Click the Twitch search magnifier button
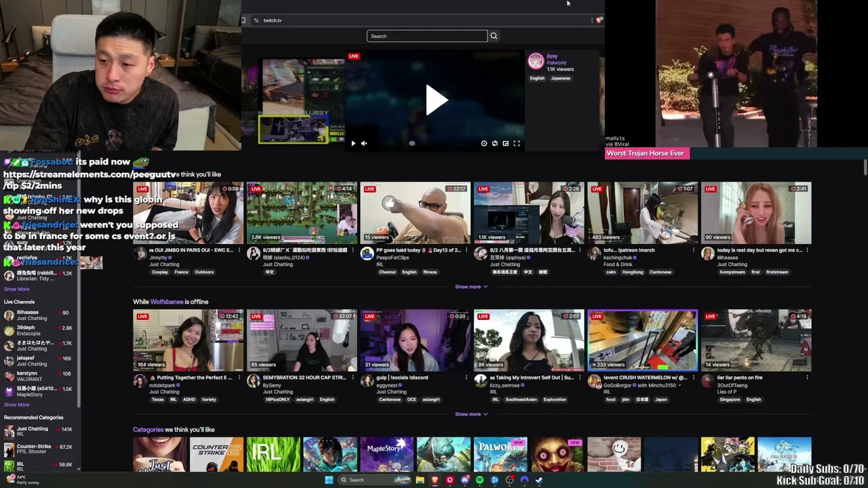868x488 pixels. [494, 36]
